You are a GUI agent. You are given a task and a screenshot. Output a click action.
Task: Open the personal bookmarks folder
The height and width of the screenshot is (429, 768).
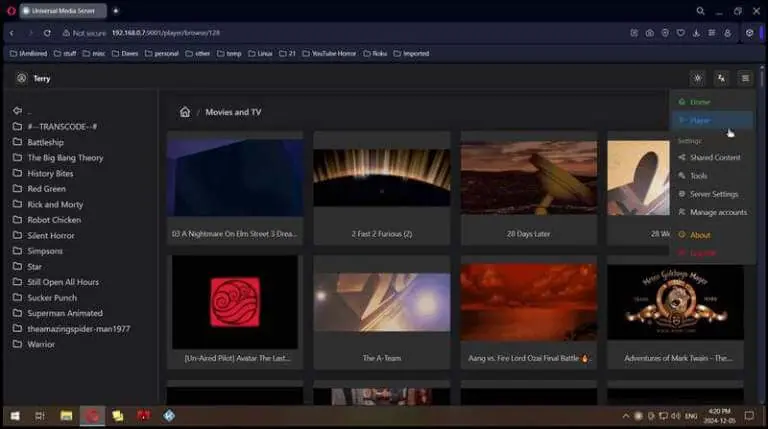click(162, 53)
